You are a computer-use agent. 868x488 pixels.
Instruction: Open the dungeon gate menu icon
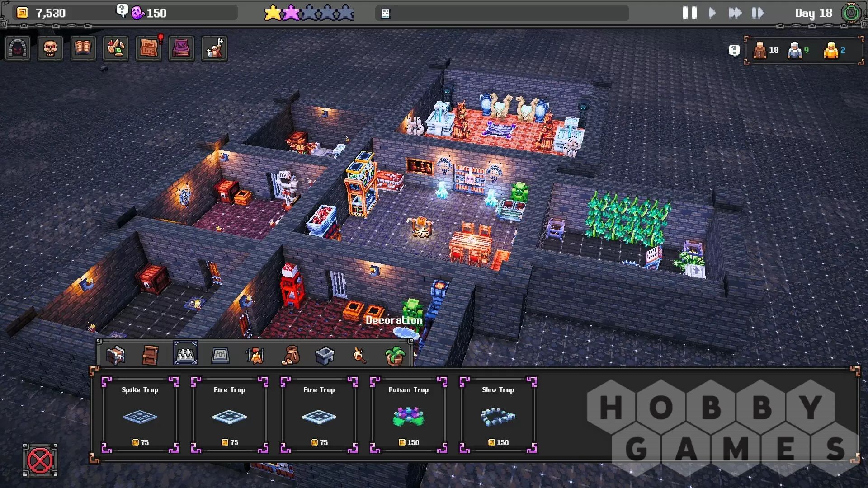18,48
